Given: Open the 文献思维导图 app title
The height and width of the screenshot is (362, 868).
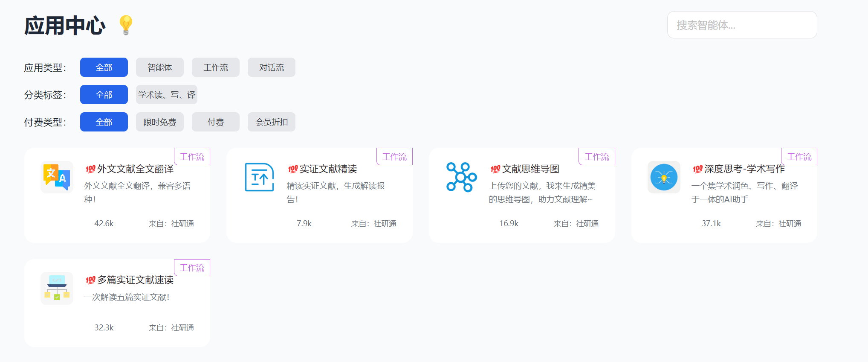Looking at the screenshot, I should click(x=531, y=169).
